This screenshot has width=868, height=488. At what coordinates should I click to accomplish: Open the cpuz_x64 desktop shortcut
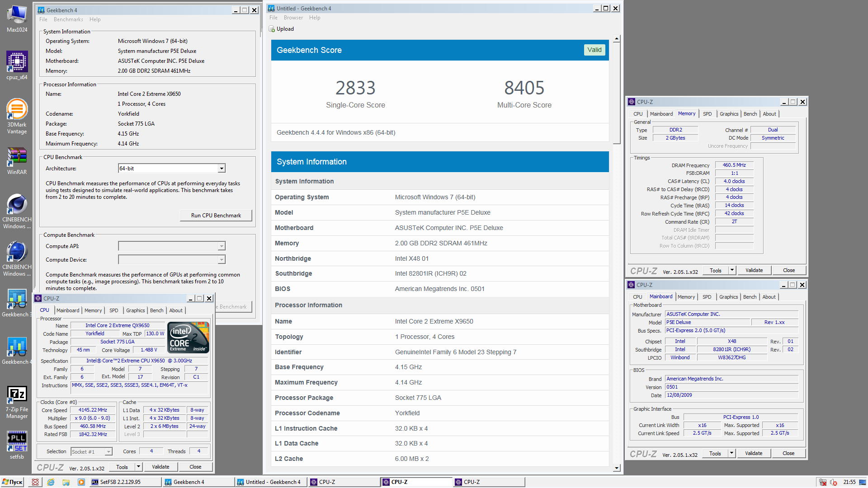click(x=17, y=66)
